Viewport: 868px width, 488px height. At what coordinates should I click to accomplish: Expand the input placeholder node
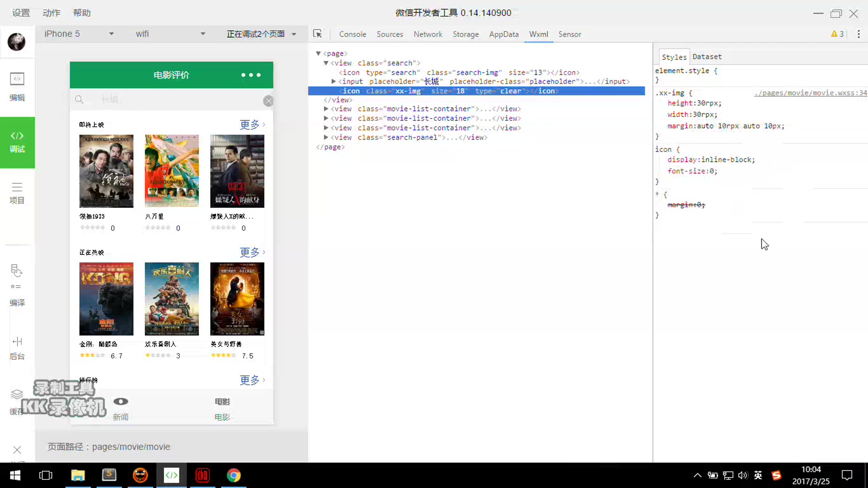click(334, 81)
